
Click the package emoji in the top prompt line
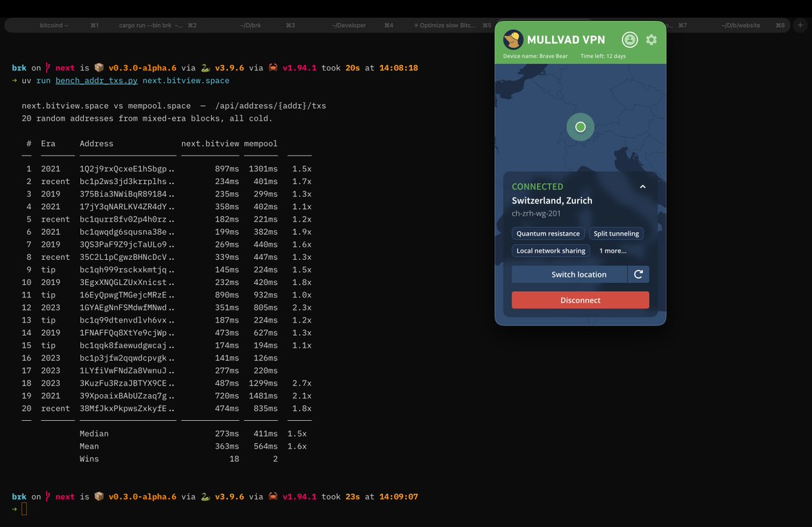click(99, 68)
